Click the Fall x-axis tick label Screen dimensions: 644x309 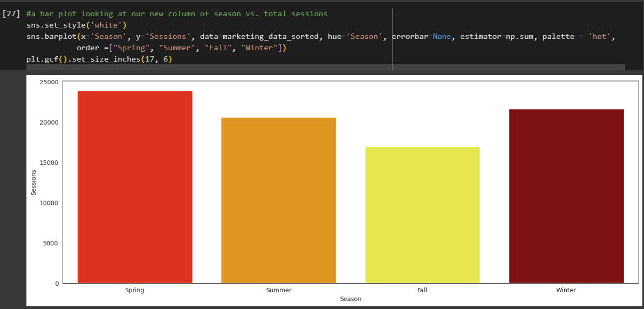422,290
